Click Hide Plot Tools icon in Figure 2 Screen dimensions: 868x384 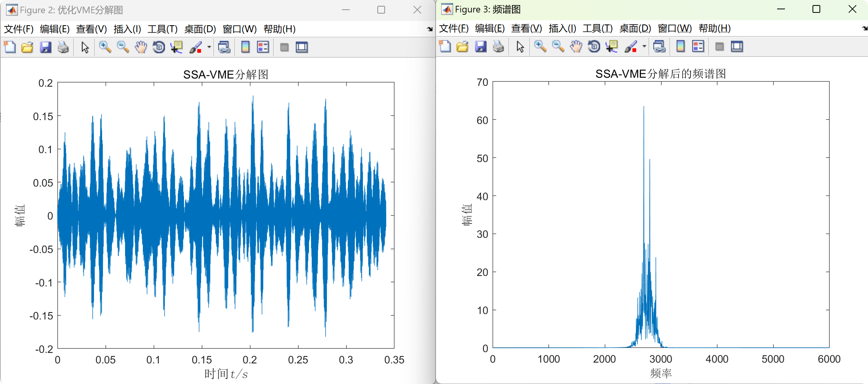click(x=284, y=47)
